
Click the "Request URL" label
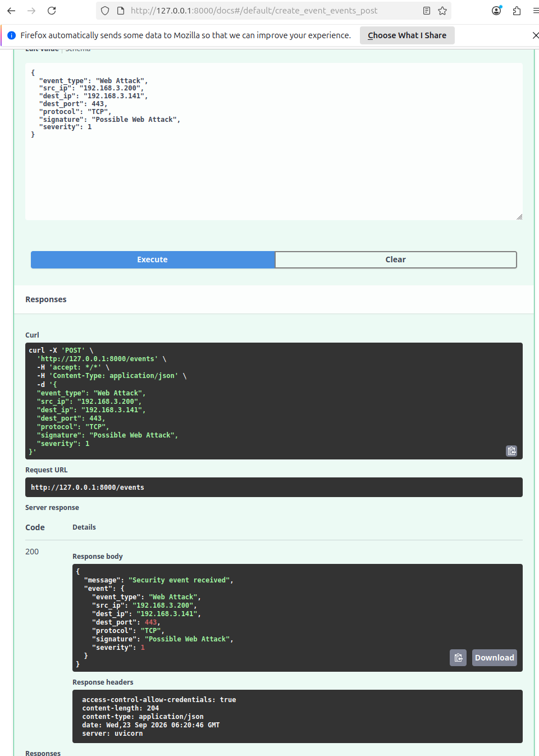click(46, 470)
